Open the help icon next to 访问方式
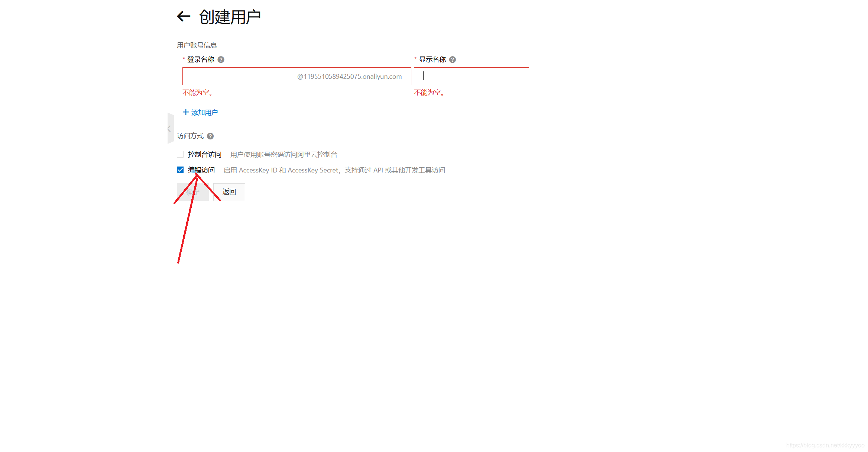 click(210, 136)
